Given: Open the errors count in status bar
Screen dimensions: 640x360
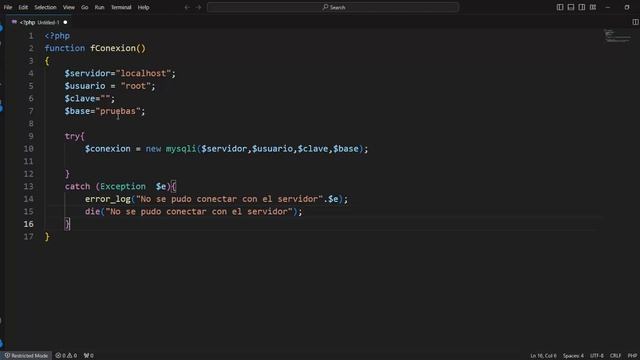Looking at the screenshot, I should pyautogui.click(x=60, y=356).
